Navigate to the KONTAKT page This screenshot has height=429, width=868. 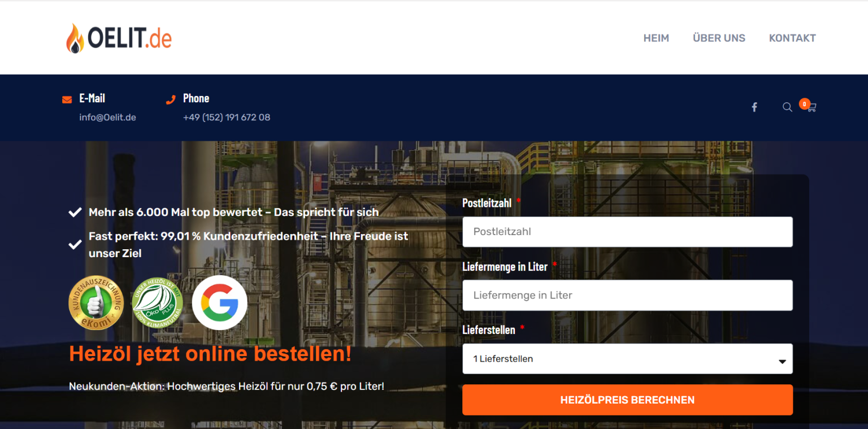pos(792,38)
